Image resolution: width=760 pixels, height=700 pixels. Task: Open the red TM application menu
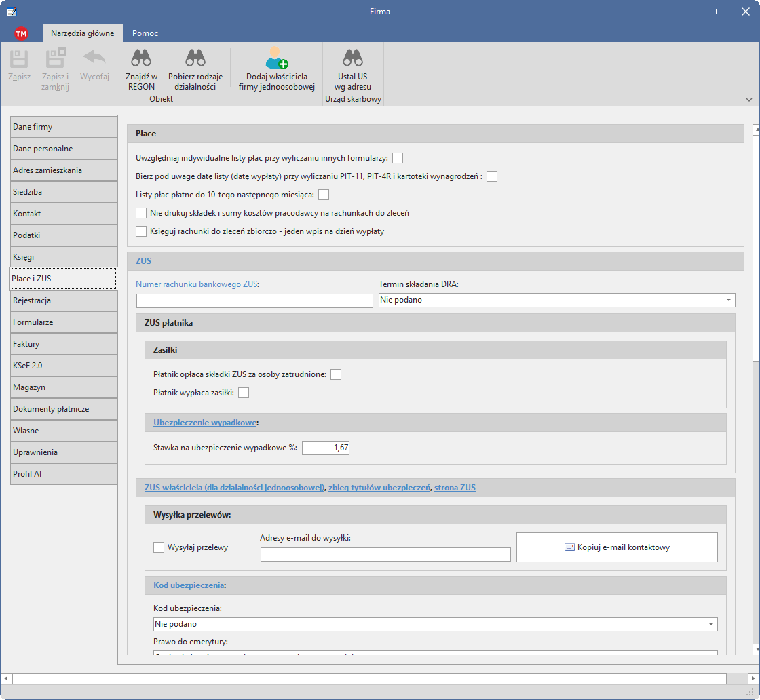point(21,33)
